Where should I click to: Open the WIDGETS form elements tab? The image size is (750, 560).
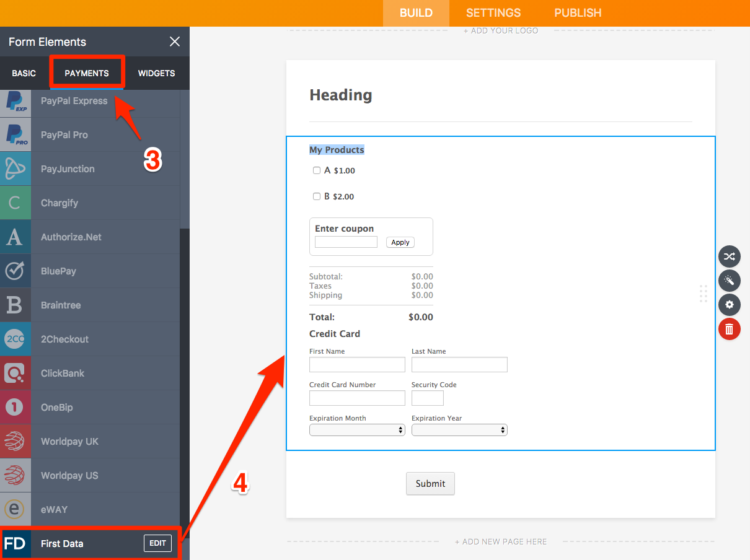coord(156,73)
